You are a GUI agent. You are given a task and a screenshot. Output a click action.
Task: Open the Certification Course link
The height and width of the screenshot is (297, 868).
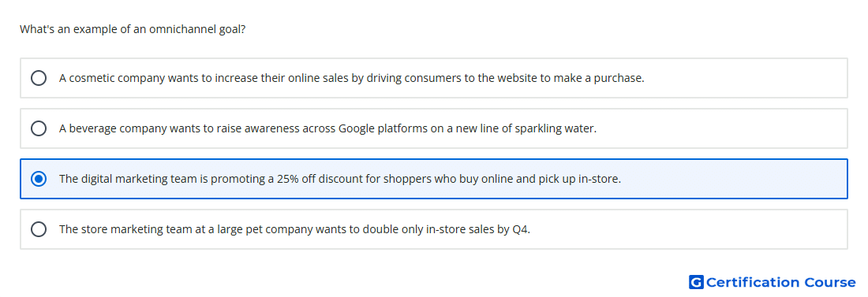773,282
